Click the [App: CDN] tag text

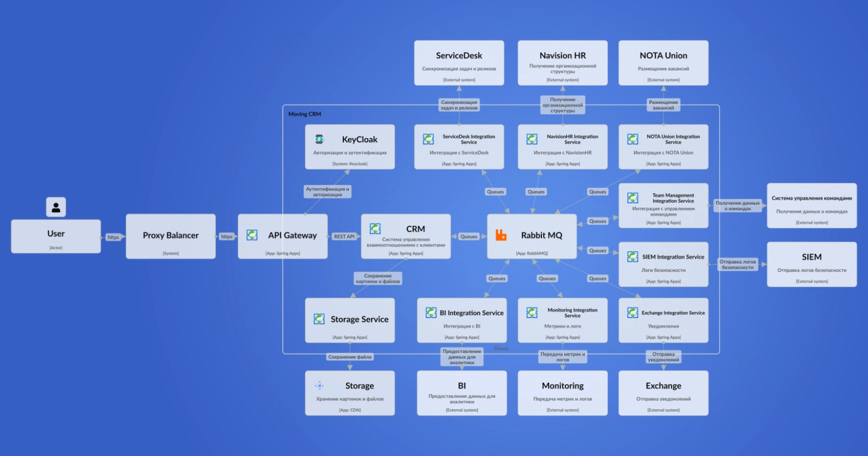[x=350, y=410]
